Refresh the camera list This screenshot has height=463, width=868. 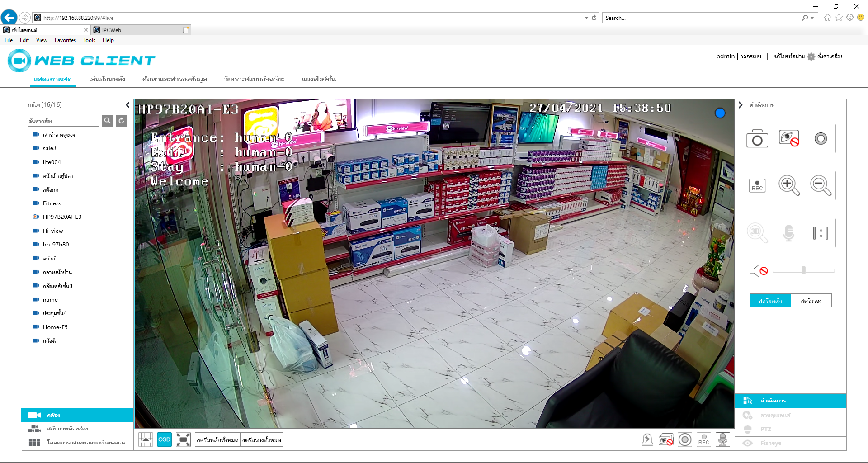[121, 121]
